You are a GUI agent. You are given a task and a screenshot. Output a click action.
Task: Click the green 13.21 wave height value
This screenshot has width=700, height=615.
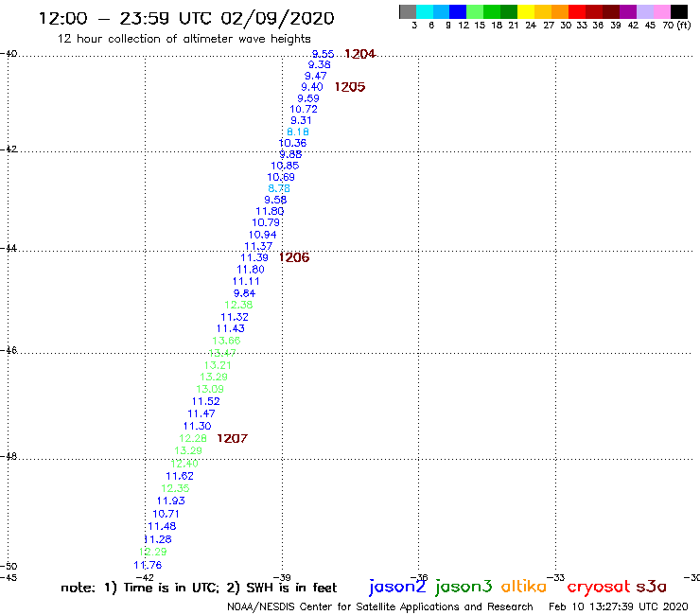(218, 365)
